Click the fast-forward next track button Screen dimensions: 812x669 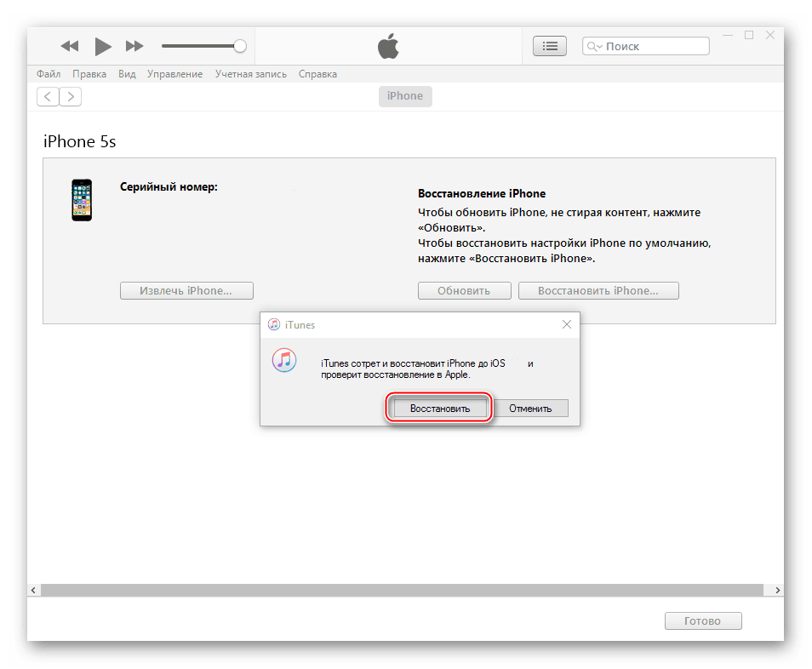click(134, 46)
